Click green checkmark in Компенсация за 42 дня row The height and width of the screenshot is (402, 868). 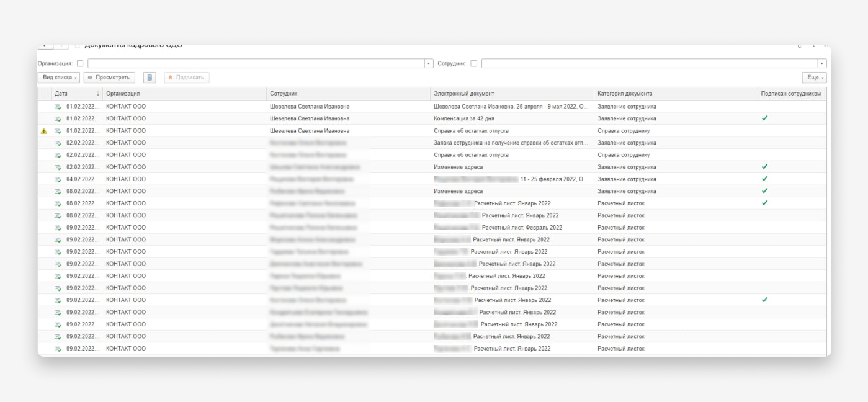click(x=764, y=118)
